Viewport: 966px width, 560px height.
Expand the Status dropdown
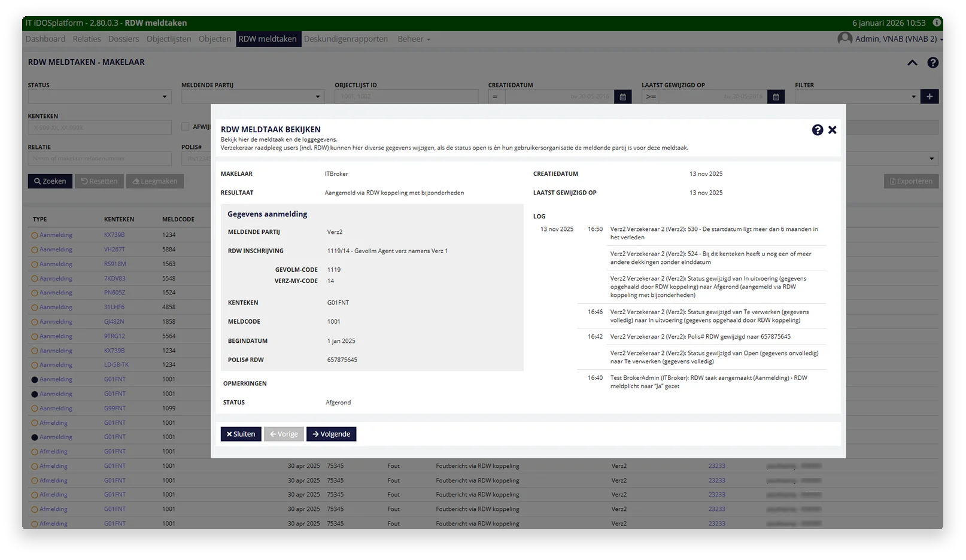pyautogui.click(x=100, y=97)
